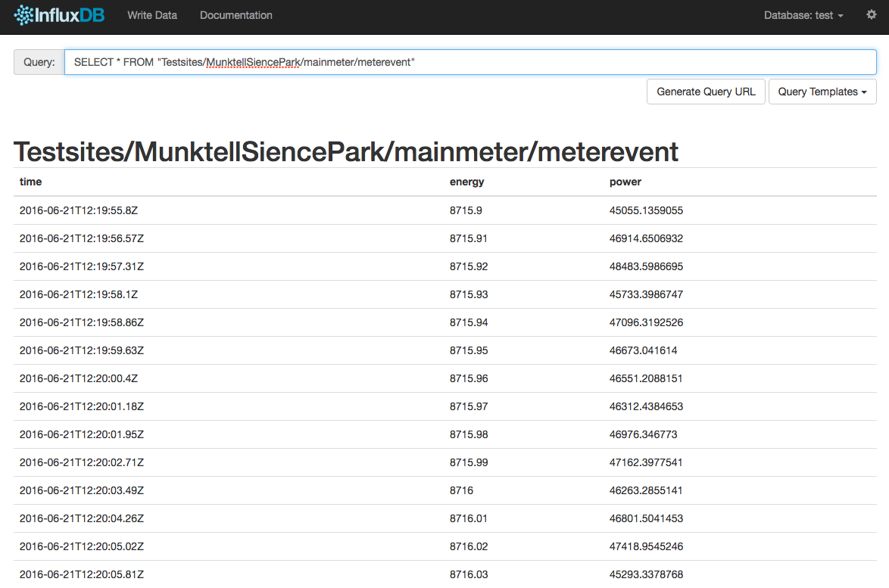The height and width of the screenshot is (588, 889).
Task: Select timestamp 2016-06-21T12:19:58.1Z
Action: click(78, 294)
